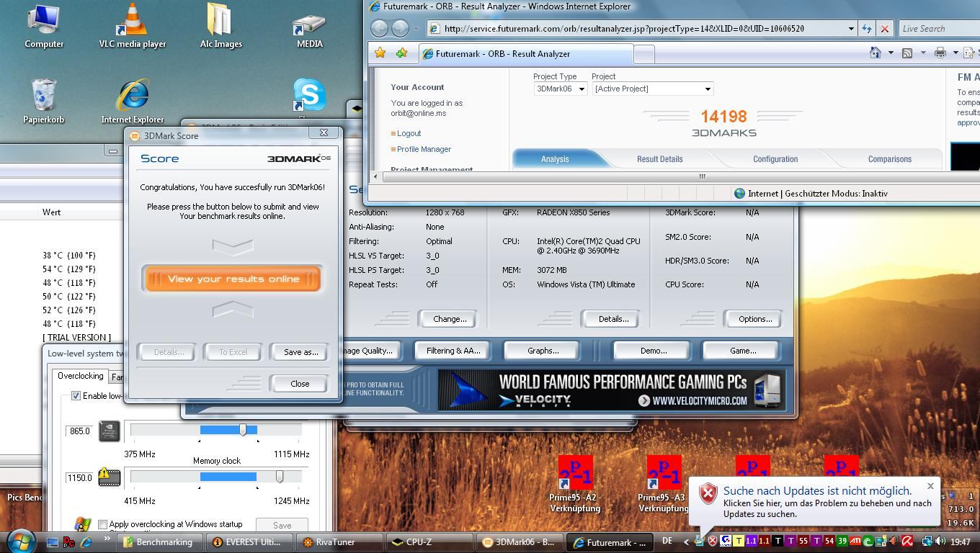
Task: Click Show Desktop quick launch icon
Action: click(53, 541)
